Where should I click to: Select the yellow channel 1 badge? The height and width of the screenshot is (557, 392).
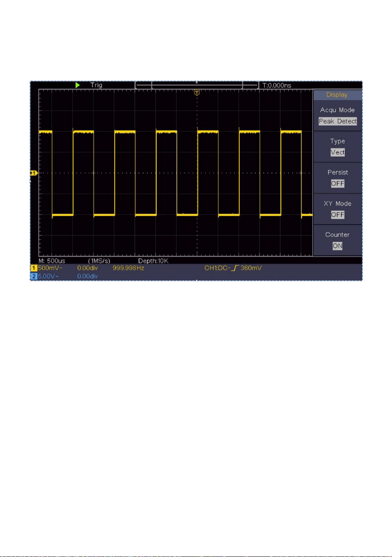tap(34, 268)
